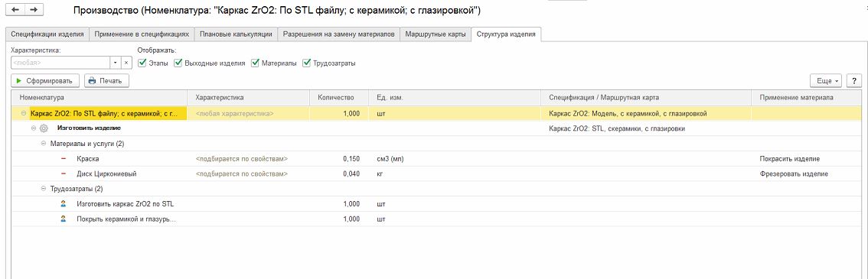Click the quantity 0,040 for Диск Циркониевый
868x279 pixels.
[351, 174]
